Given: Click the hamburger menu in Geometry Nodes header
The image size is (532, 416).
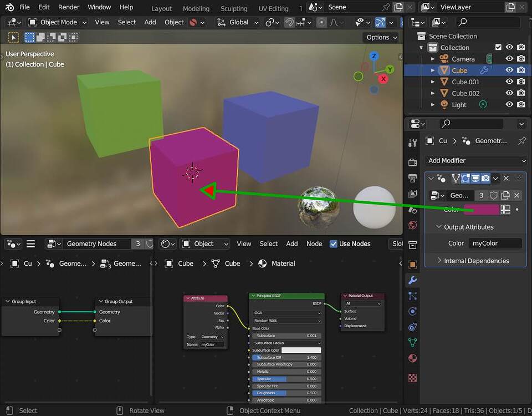Looking at the screenshot, I should click(30, 244).
